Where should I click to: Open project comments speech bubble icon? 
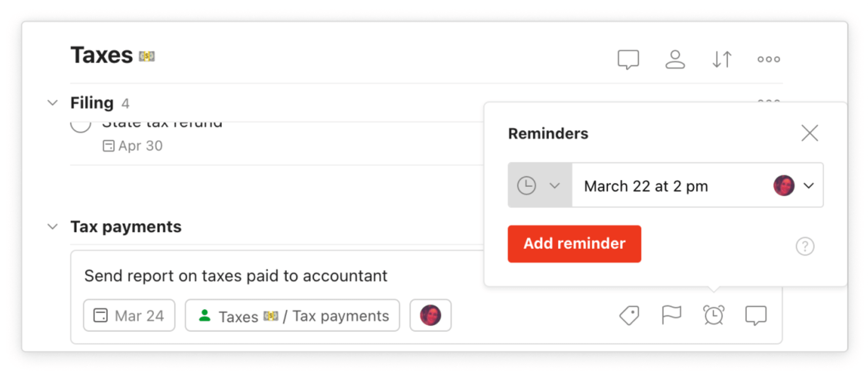[x=628, y=59]
